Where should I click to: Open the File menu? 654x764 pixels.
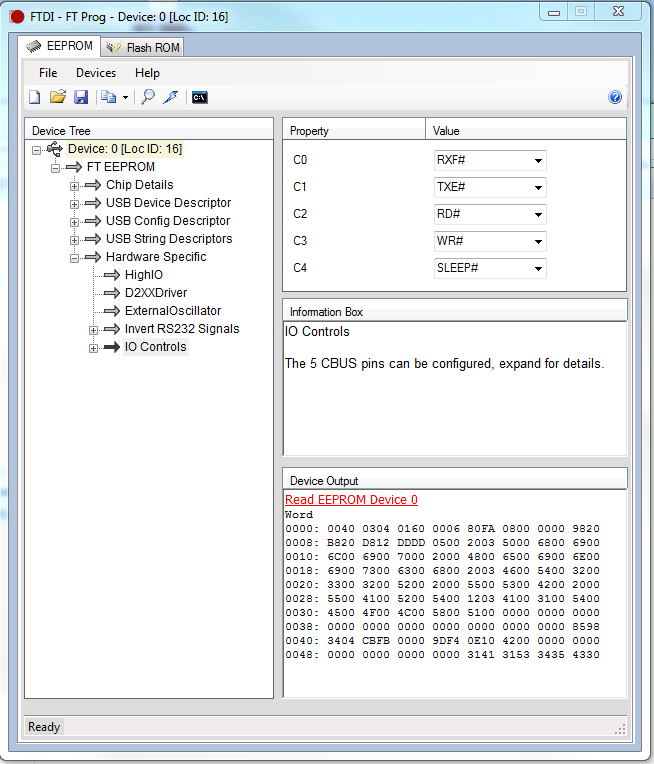[x=48, y=73]
